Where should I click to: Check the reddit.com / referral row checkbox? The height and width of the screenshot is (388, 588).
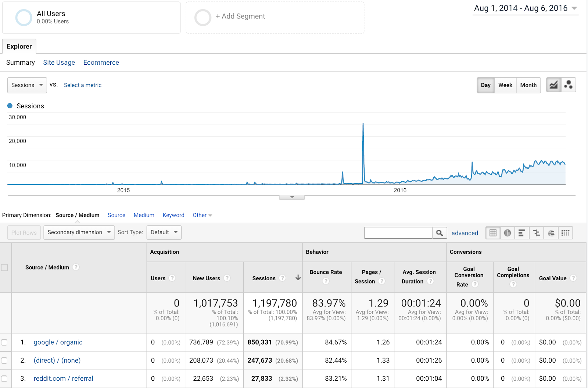[x=4, y=378]
